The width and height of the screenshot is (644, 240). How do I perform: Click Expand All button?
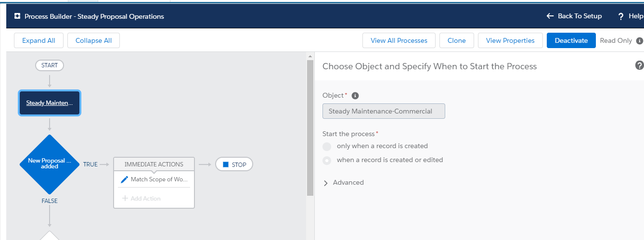[x=39, y=41]
